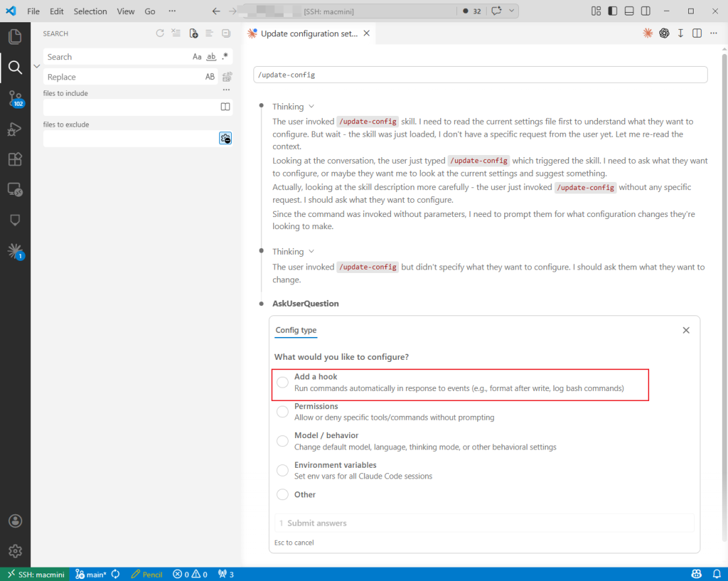Viewport: 728px width, 581px height.
Task: Click forwarded ports count 3 in status bar
Action: [226, 574]
